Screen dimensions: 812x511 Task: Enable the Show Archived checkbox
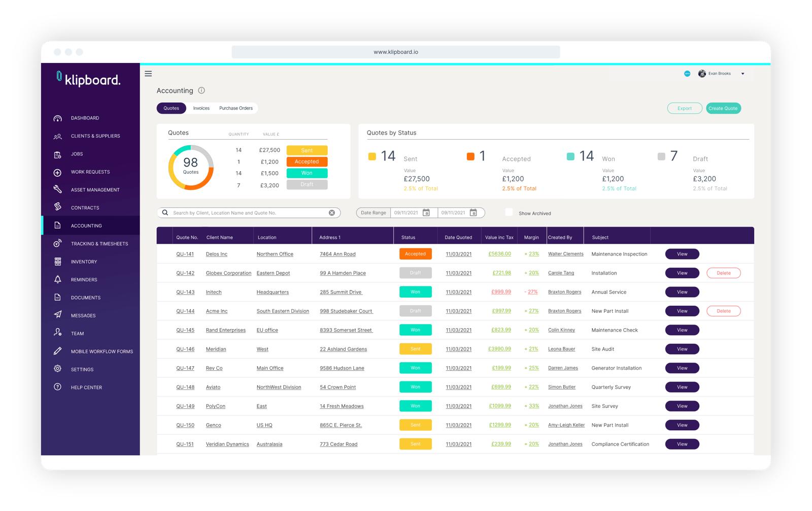point(509,212)
